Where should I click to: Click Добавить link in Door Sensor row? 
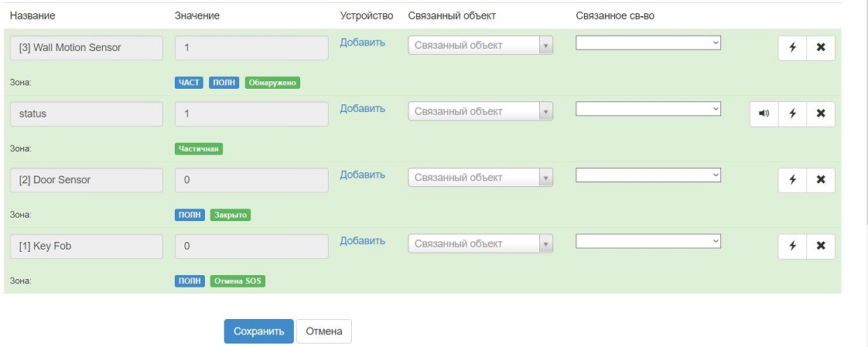(x=362, y=175)
